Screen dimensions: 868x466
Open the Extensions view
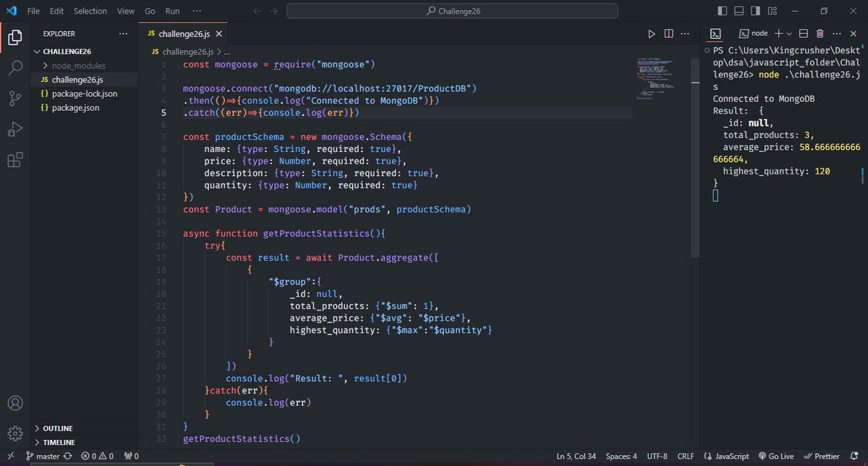point(14,160)
